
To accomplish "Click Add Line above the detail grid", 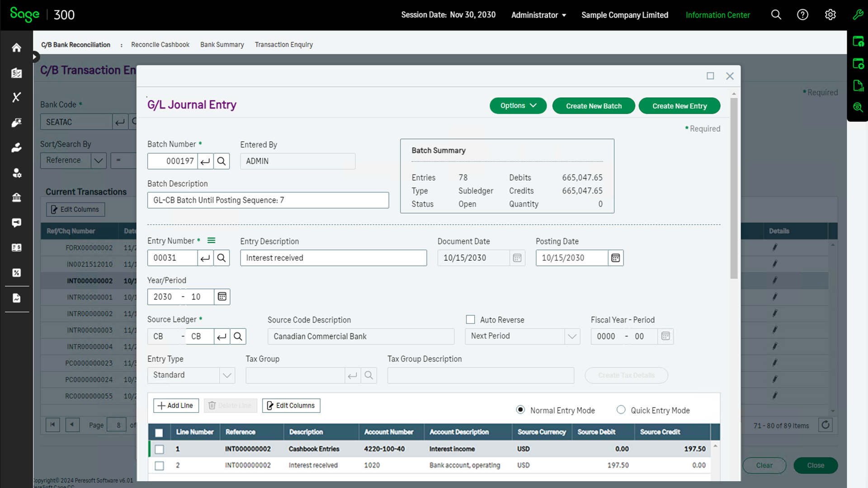I will point(176,405).
